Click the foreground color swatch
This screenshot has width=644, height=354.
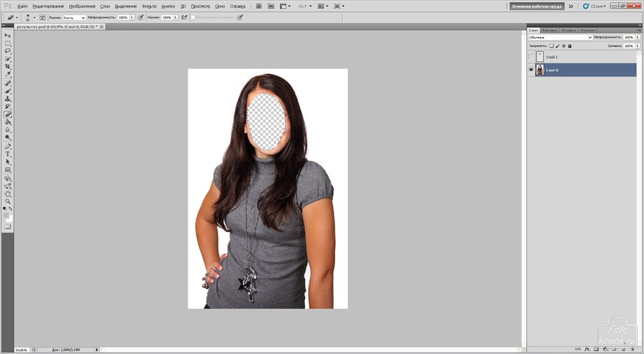(6, 215)
